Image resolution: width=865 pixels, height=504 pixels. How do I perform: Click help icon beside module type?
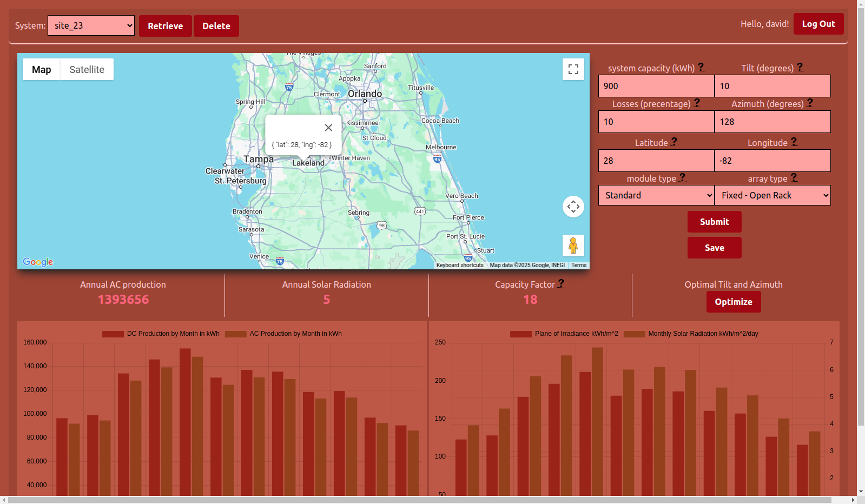coord(682,177)
